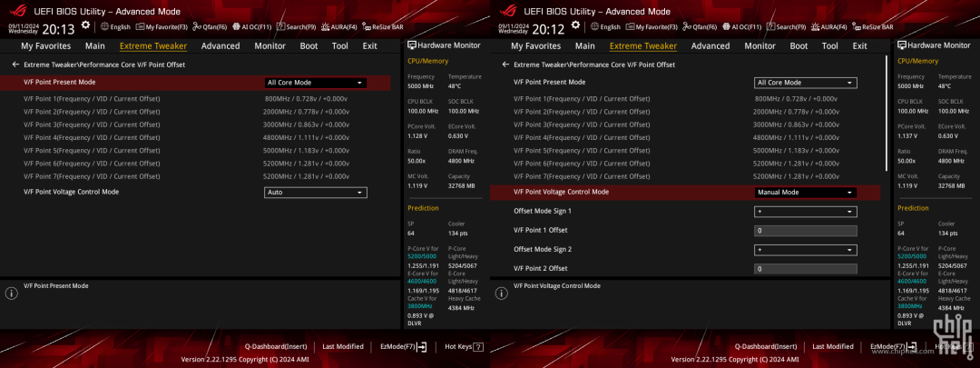This screenshot has height=368, width=980.
Task: Open Offset Mode Sign 2 dropdown
Action: pyautogui.click(x=806, y=250)
